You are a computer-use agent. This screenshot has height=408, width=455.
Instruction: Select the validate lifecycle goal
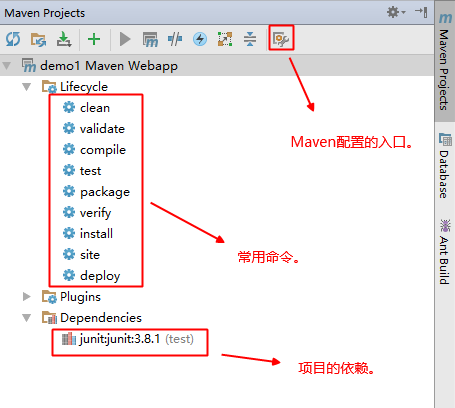[94, 129]
